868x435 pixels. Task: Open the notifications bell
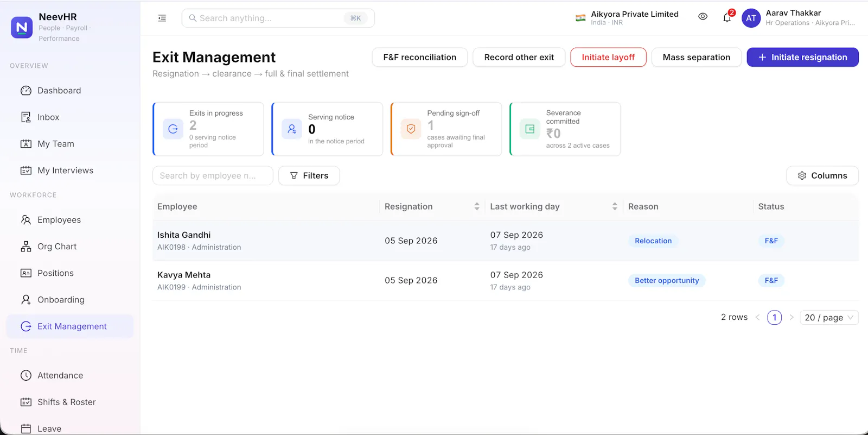[x=727, y=18]
